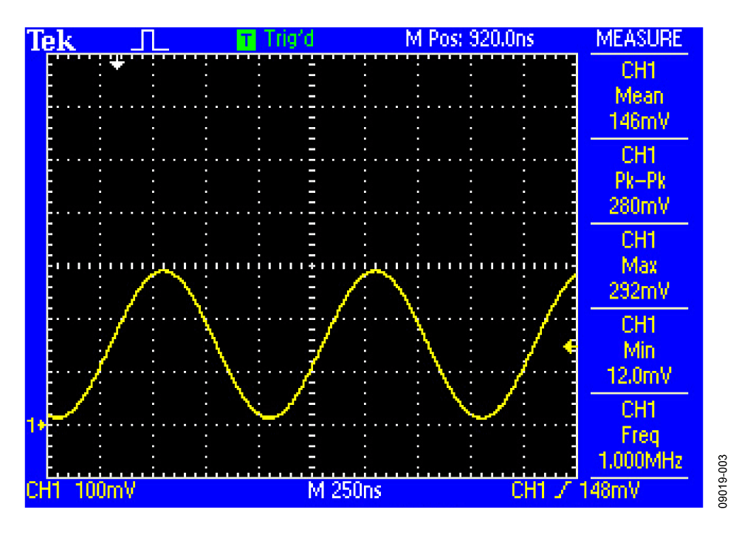Click the green T trigger status icon
This screenshot has width=756, height=535.
pyautogui.click(x=246, y=40)
